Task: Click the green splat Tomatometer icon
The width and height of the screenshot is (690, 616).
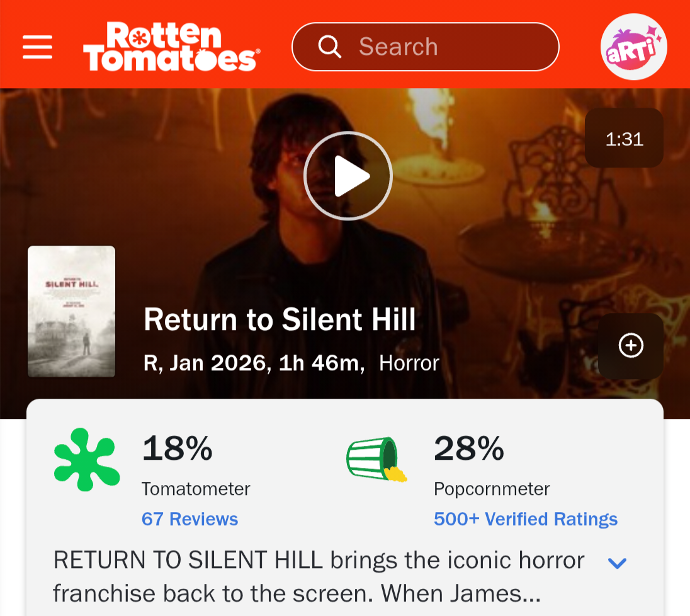Action: [86, 460]
